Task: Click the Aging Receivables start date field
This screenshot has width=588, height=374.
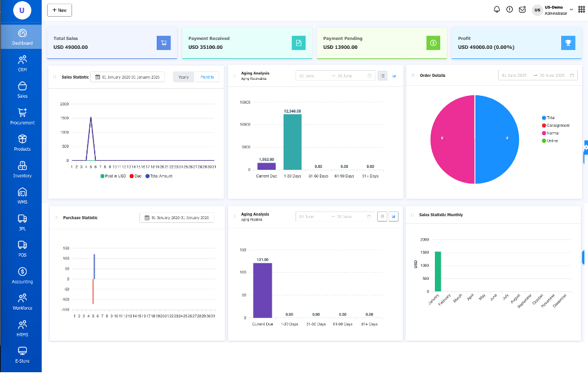Action: pos(313,76)
